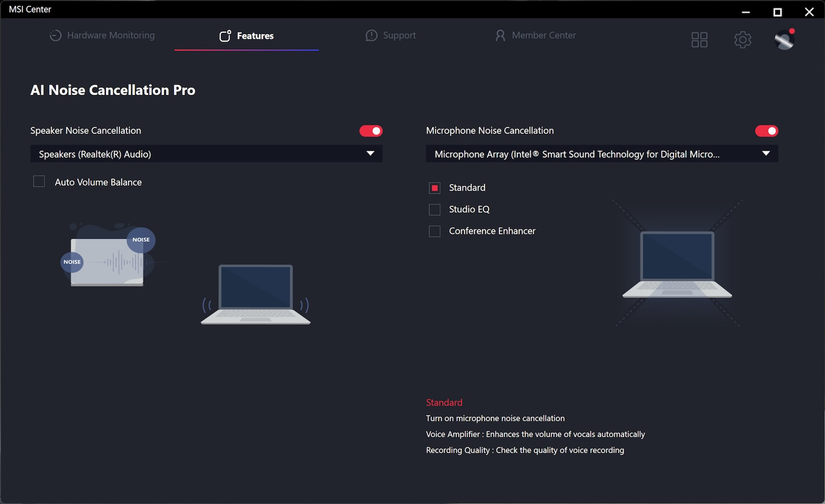Open the settings gear icon
Screen dimensions: 825x504
pyautogui.click(x=742, y=40)
